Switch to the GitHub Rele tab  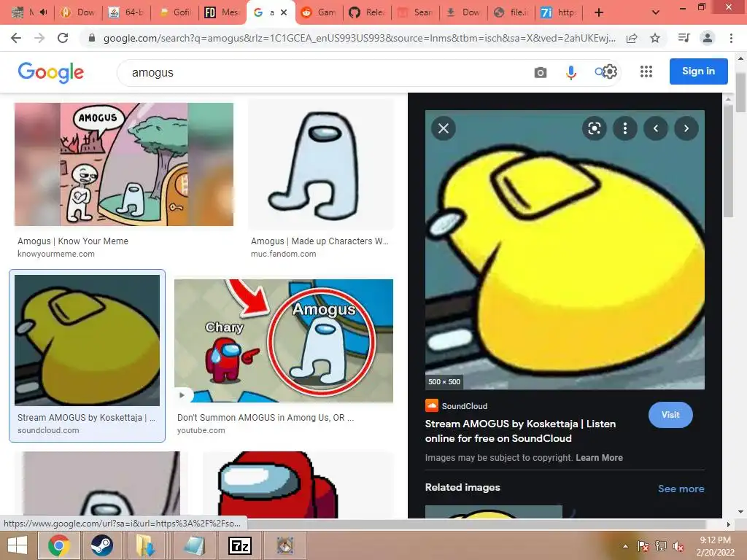(x=367, y=12)
